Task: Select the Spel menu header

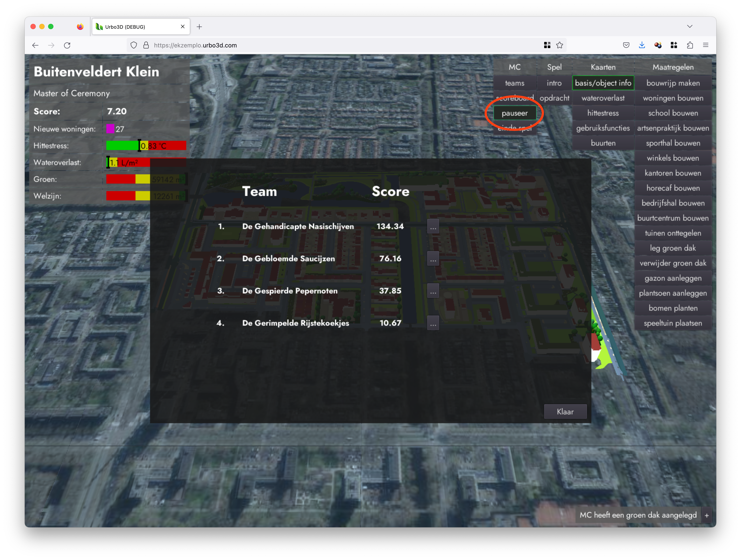Action: [554, 67]
